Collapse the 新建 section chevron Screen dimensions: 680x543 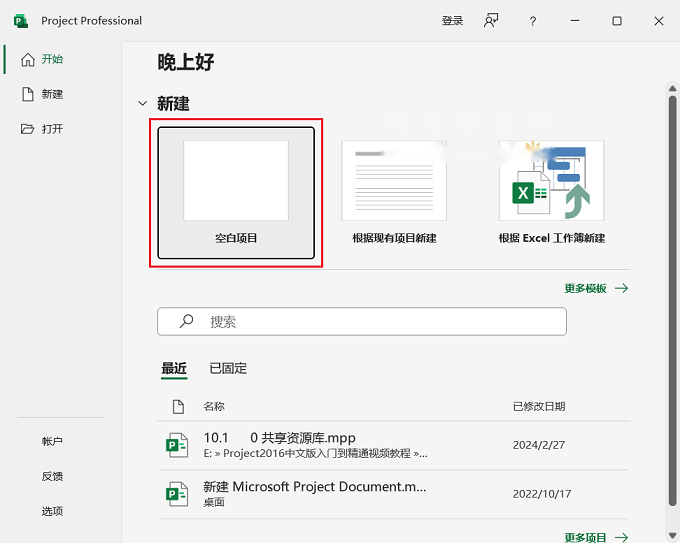click(142, 104)
